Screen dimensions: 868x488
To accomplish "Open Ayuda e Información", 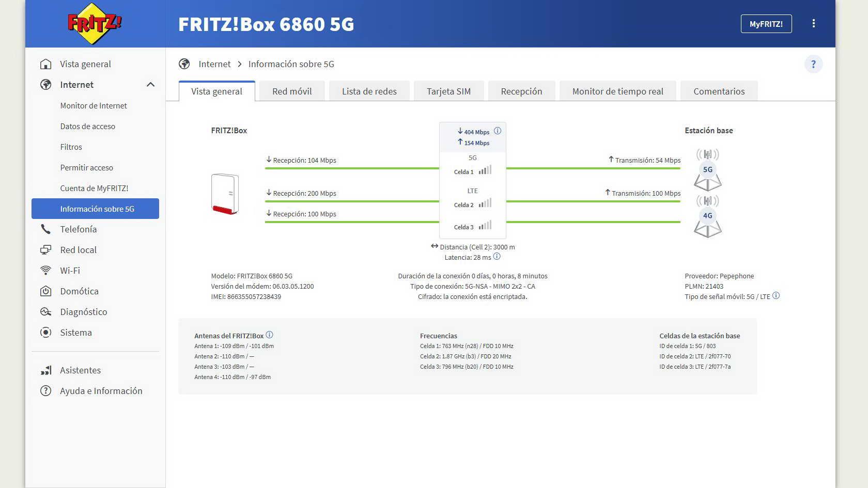I will point(96,391).
